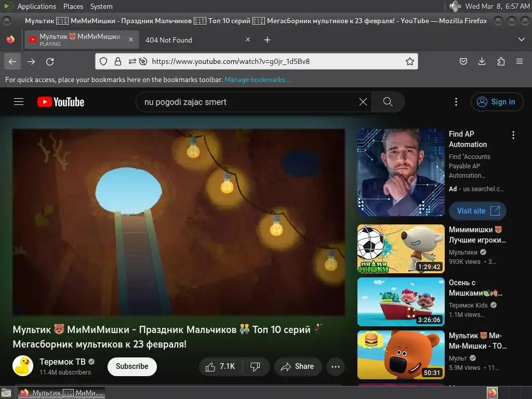Image resolution: width=532 pixels, height=399 pixels.
Task: Click the YouTube search magnifier button
Action: click(388, 102)
